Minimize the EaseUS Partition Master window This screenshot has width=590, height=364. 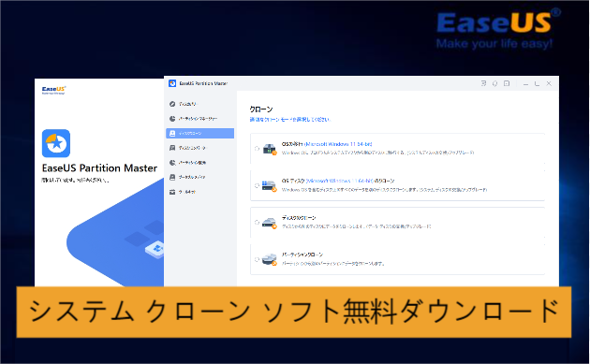(x=525, y=84)
